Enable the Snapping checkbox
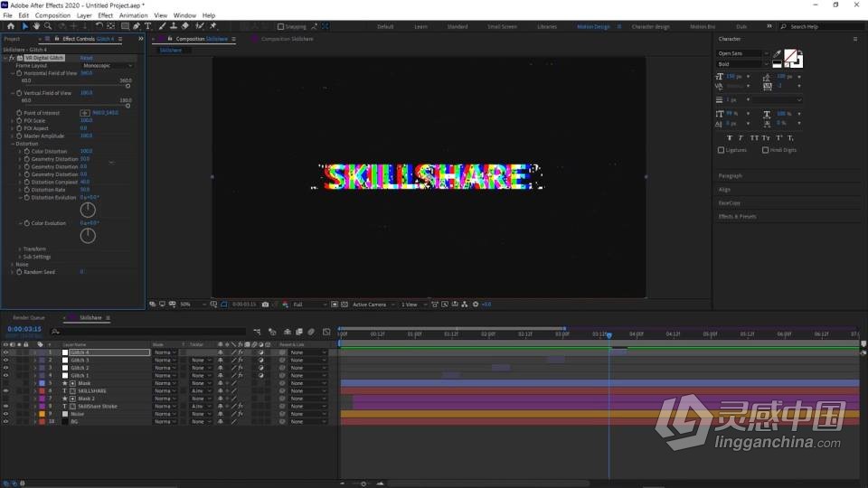The image size is (868, 488). pyautogui.click(x=280, y=26)
